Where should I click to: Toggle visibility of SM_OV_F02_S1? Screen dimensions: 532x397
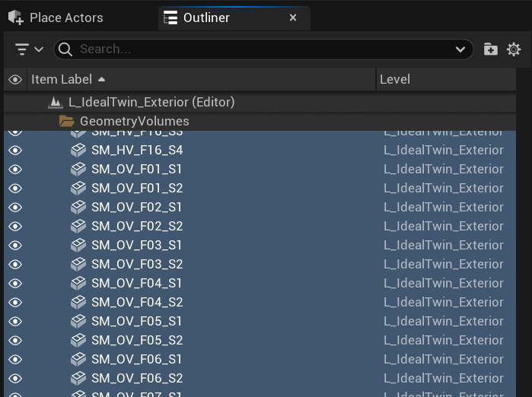(x=15, y=207)
